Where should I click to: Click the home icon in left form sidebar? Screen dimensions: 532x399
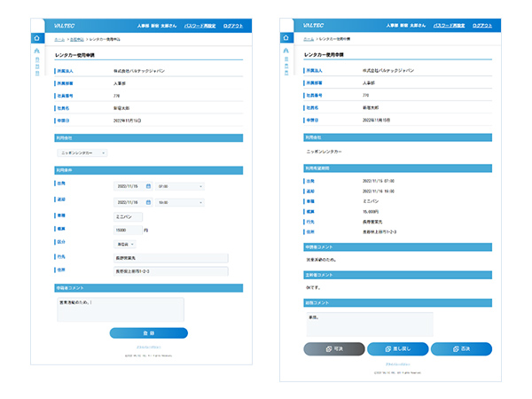click(36, 39)
